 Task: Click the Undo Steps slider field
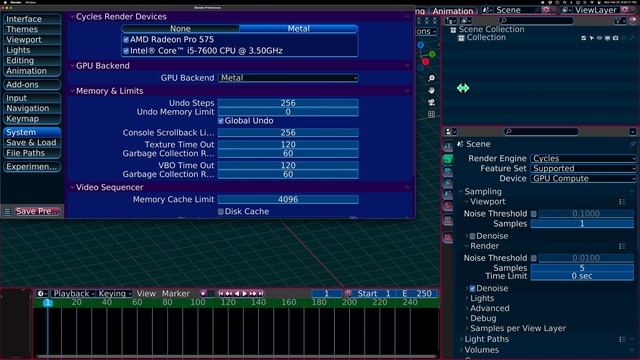pyautogui.click(x=288, y=103)
